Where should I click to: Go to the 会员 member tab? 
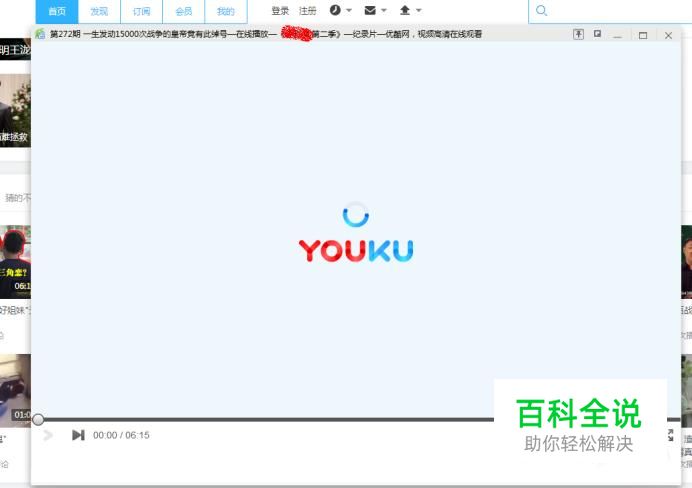coord(184,11)
